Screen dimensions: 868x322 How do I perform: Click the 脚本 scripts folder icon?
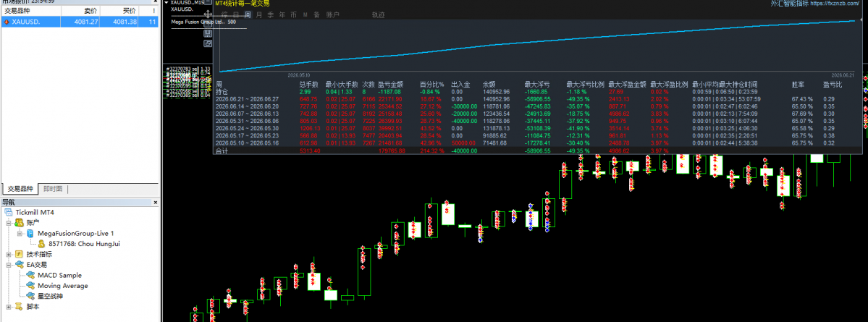coord(19,307)
